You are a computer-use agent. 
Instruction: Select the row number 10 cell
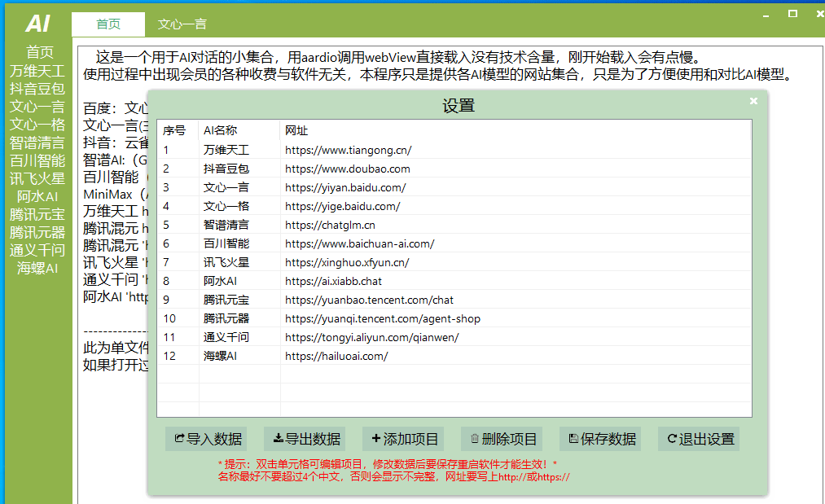[178, 318]
